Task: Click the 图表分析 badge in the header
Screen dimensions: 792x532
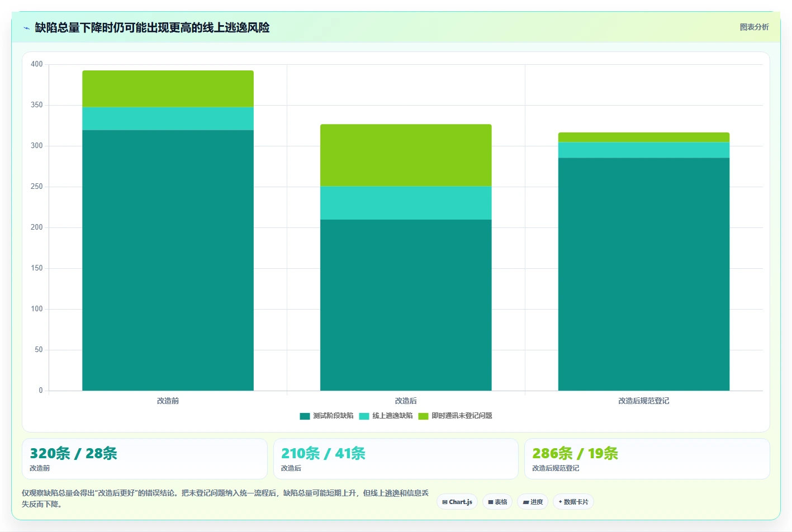Action: [x=754, y=27]
